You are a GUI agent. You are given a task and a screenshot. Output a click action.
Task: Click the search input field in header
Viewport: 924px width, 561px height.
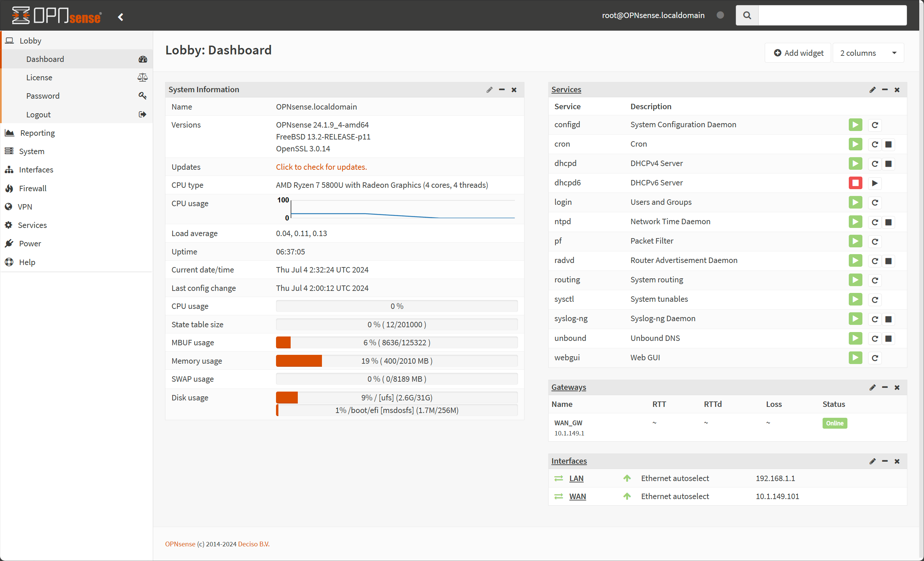[832, 15]
